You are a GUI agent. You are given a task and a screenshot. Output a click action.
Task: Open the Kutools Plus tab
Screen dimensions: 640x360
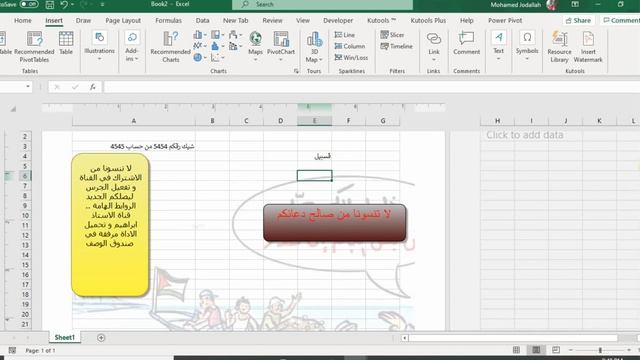(x=428, y=20)
